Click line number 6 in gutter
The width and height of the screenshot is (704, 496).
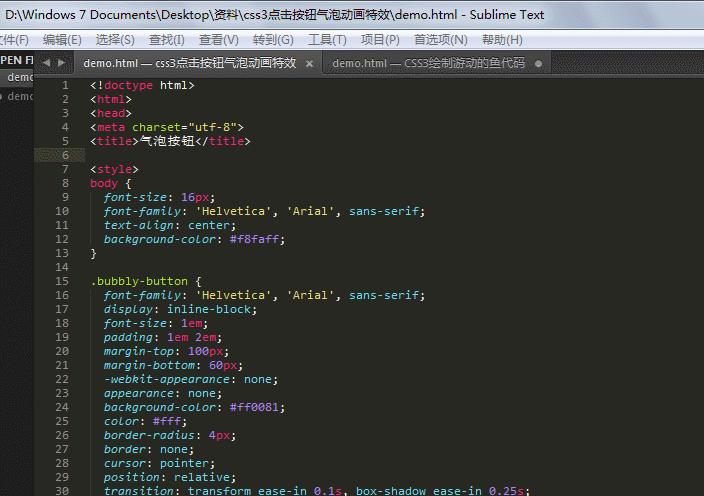(x=65, y=155)
